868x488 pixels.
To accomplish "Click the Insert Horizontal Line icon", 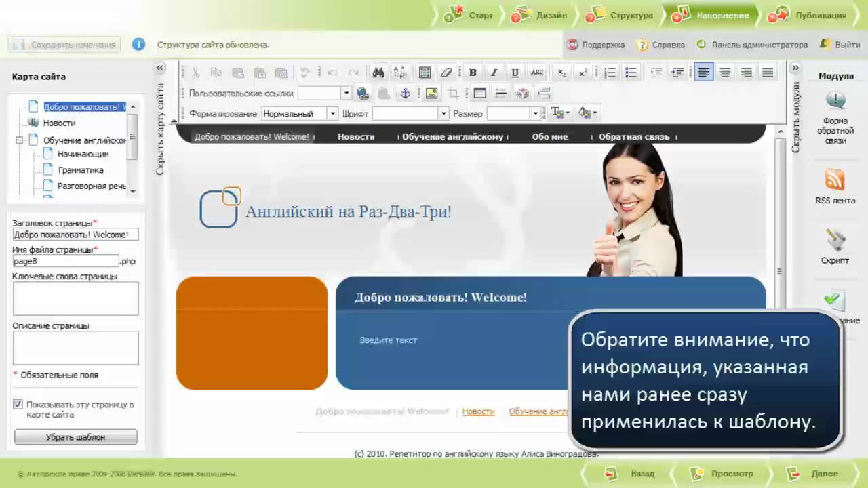I will coord(500,94).
